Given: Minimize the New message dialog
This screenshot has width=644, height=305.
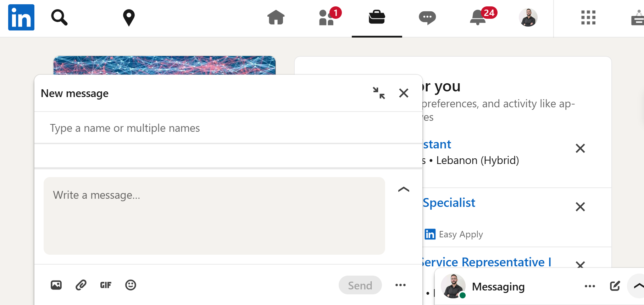Looking at the screenshot, I should tap(379, 93).
